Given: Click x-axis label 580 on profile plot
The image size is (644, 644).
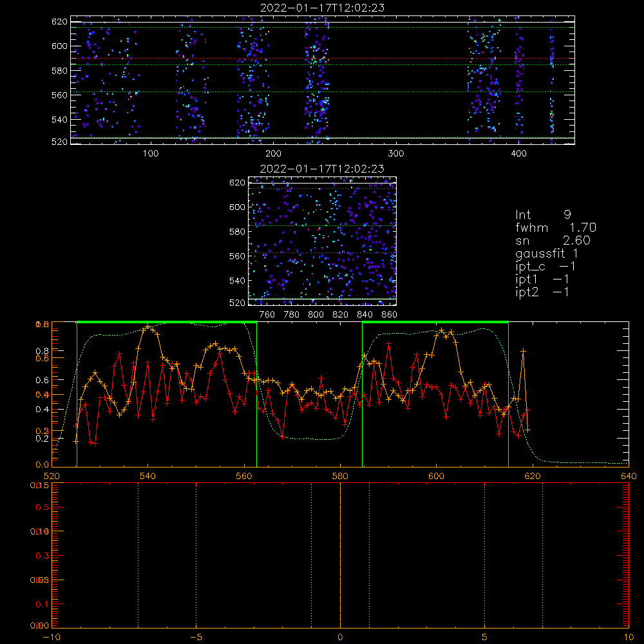Looking at the screenshot, I should 340,477.
